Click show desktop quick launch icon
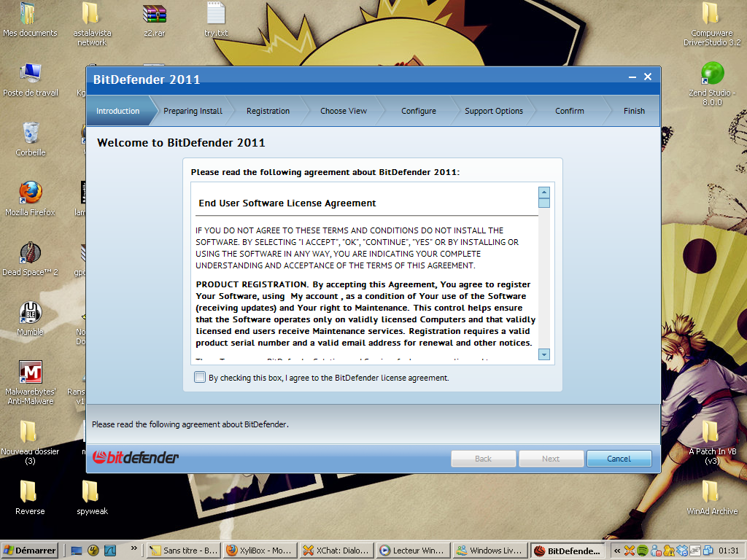 tap(76, 551)
